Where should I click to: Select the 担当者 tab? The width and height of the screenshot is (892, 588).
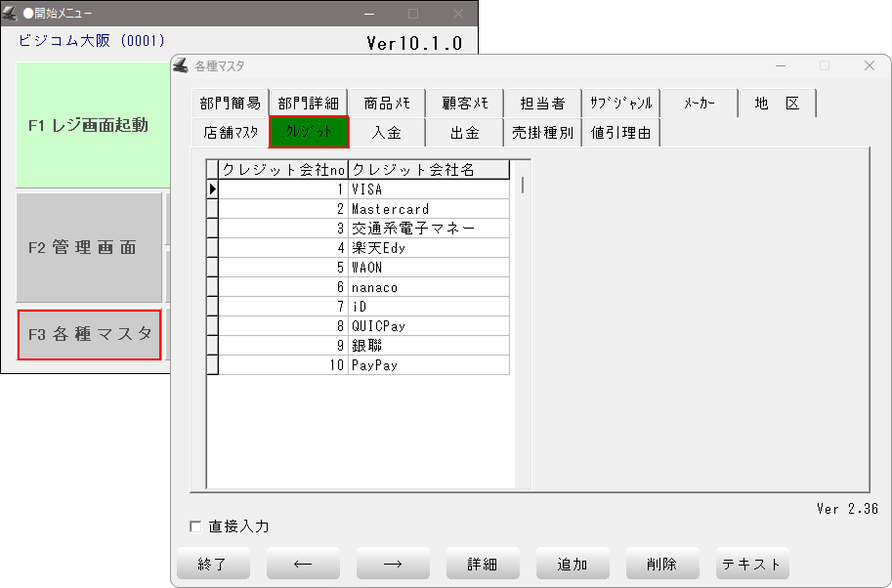click(x=542, y=104)
